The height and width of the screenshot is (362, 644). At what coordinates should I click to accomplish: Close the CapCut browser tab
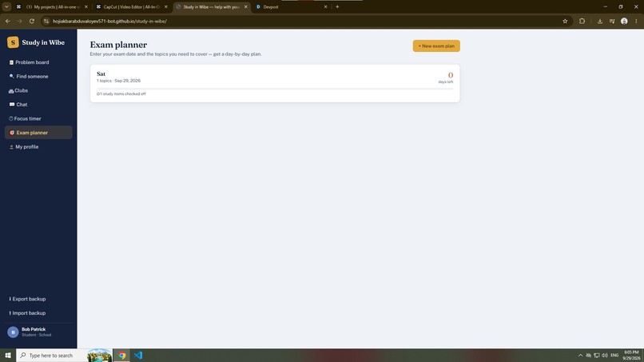166,7
